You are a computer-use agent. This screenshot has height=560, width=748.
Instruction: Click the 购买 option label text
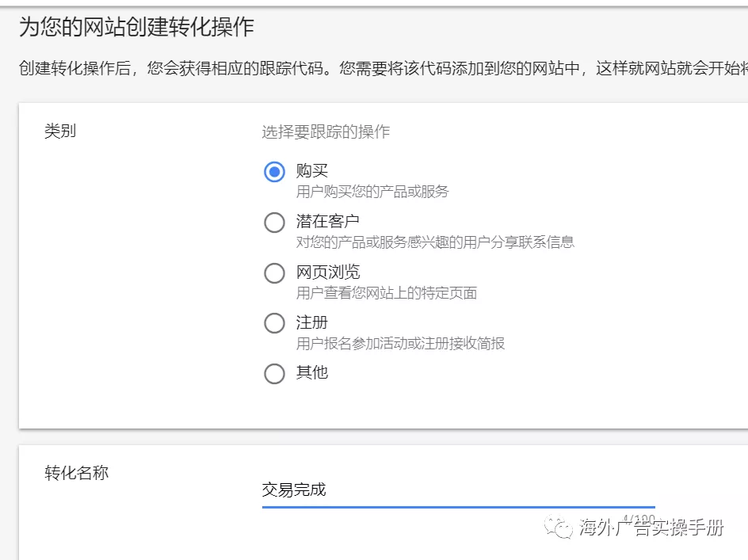(x=312, y=170)
